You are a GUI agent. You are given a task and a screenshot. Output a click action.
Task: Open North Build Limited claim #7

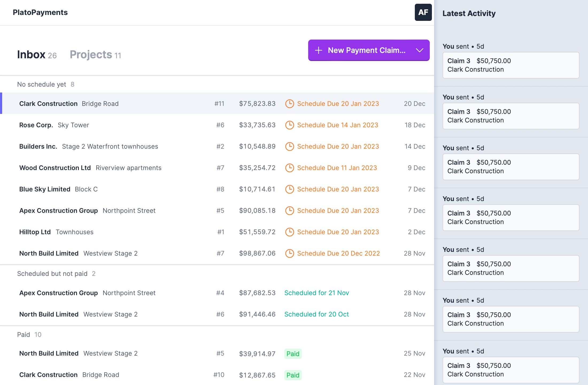217,253
